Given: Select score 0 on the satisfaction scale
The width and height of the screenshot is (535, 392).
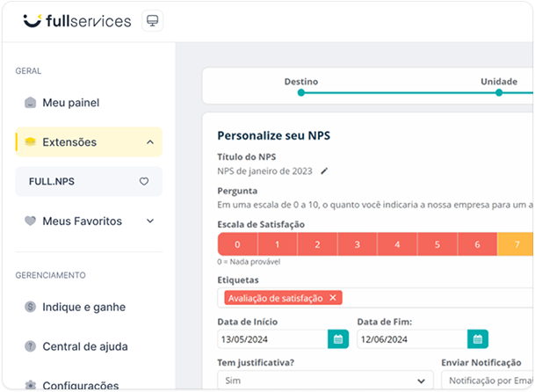Looking at the screenshot, I should 236,244.
